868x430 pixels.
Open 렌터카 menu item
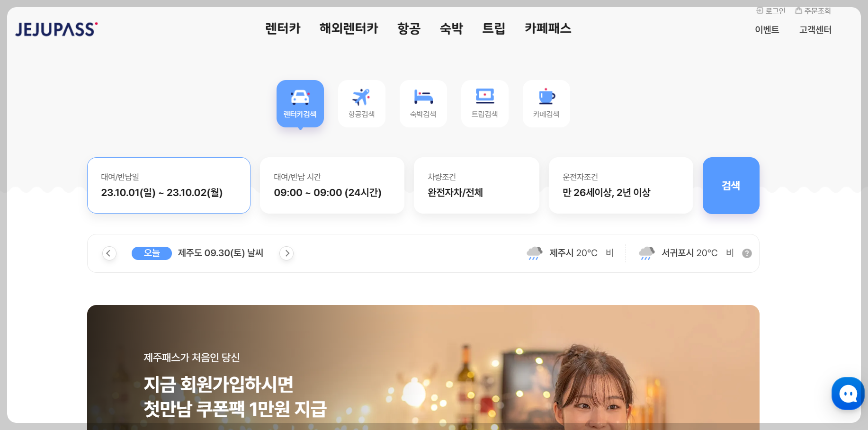pos(283,28)
